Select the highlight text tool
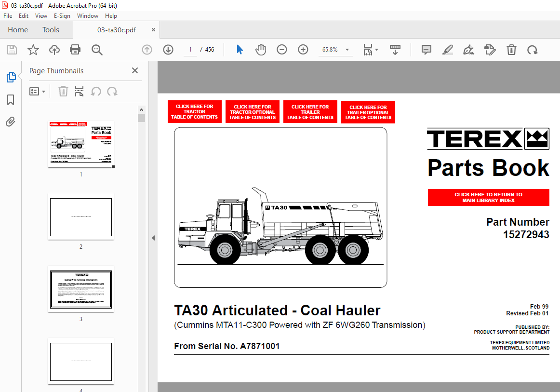The image size is (560, 392). click(x=448, y=50)
